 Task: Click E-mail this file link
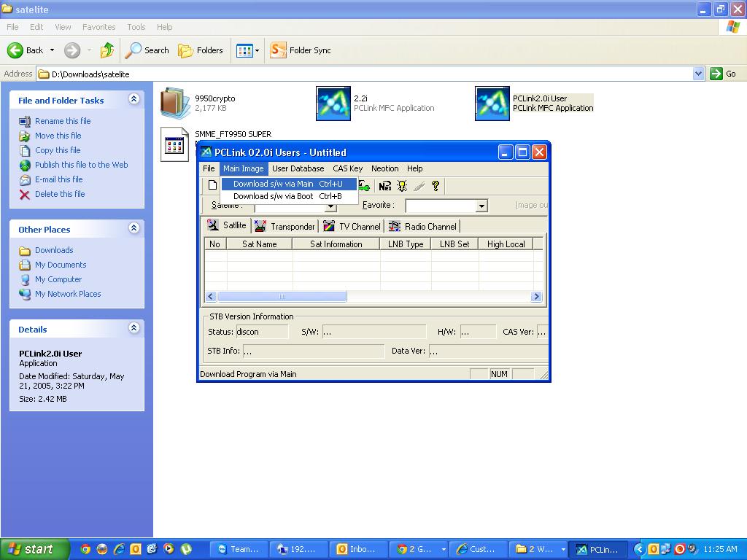(x=59, y=179)
